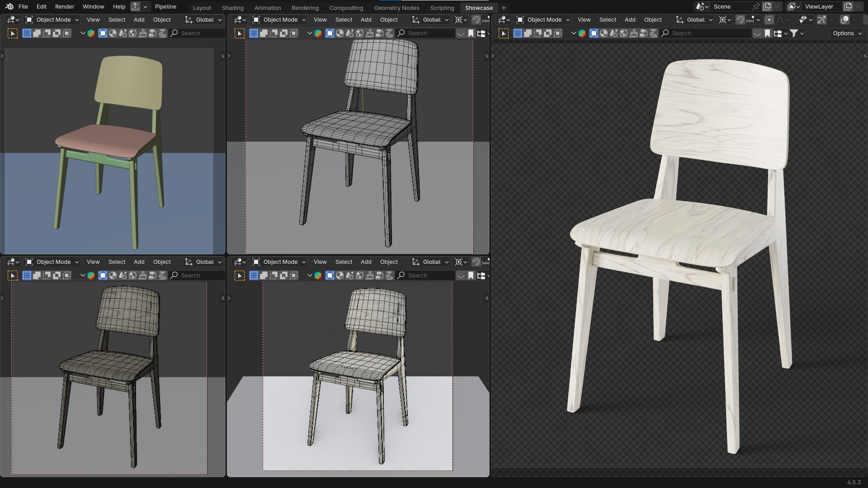Screen dimensions: 868x488
Task: Switch to the Geometry Nodes workspace tab
Action: [x=396, y=8]
